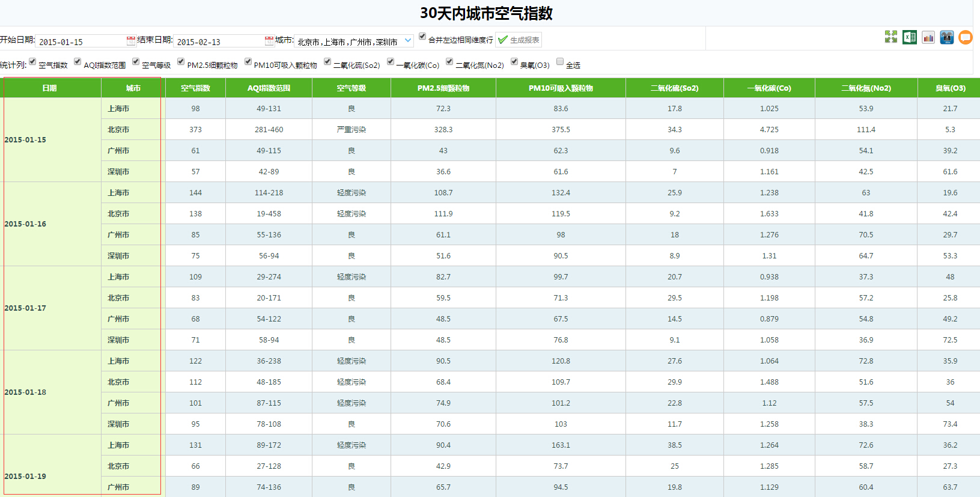Toggle the PM2.5细颗粒物 checkbox
980x497 pixels.
click(181, 61)
